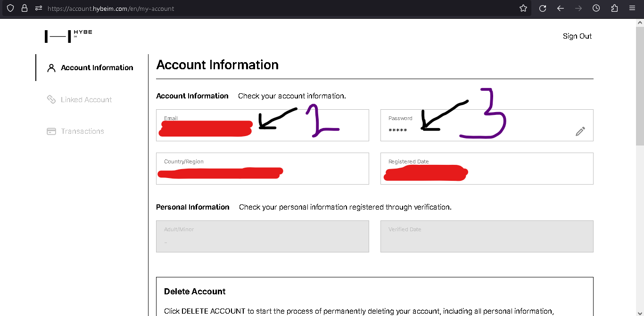Screen dimensions: 644x316
Task: Click the tracking protection shield icon
Action: (x=10, y=8)
